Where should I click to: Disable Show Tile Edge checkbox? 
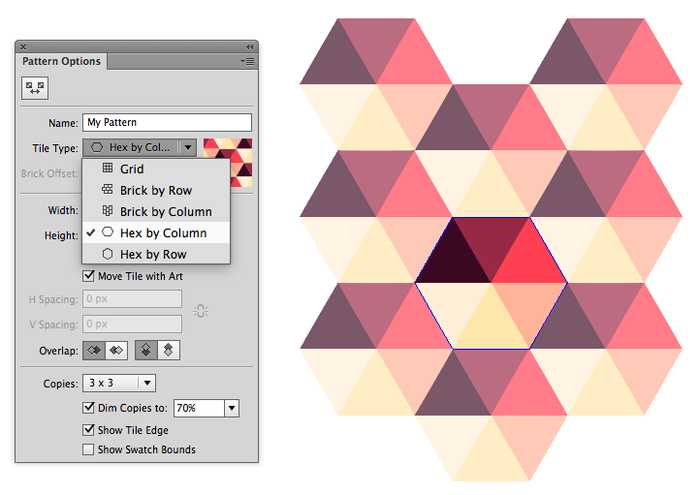89,430
